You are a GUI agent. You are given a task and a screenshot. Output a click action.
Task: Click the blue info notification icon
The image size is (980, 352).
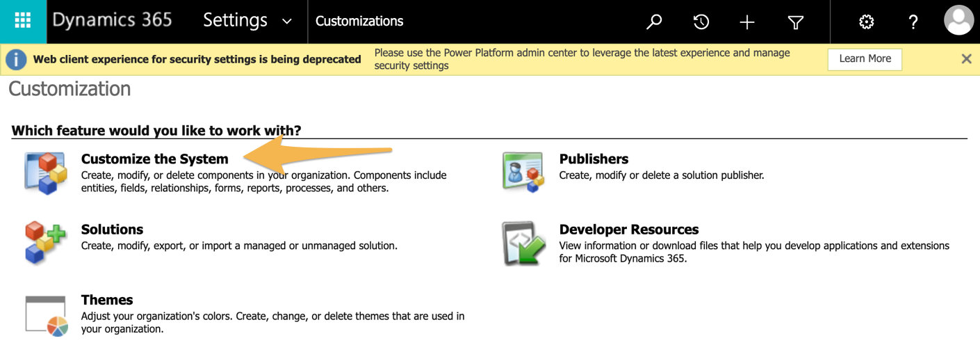(16, 60)
